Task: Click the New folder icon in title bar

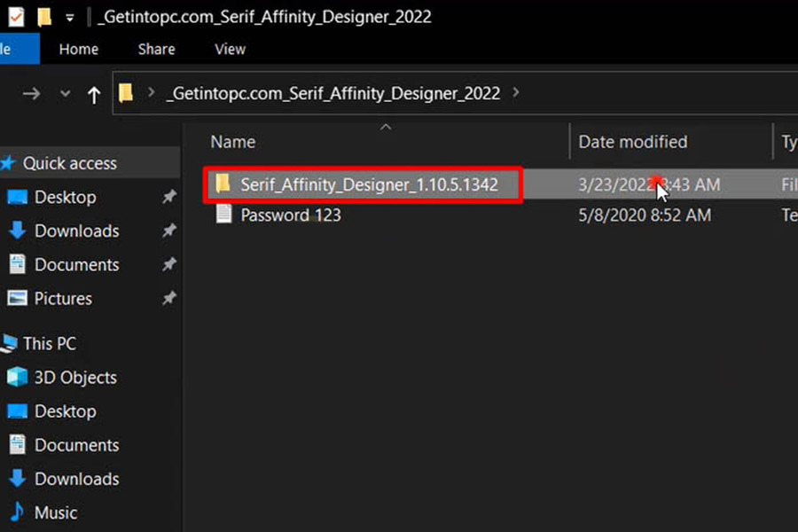Action: 43,17
